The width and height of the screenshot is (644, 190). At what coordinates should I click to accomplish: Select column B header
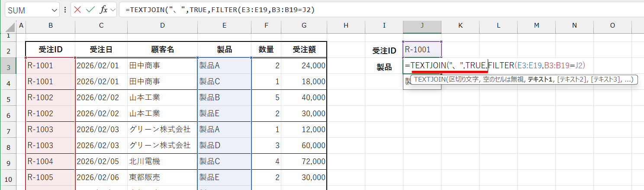click(51, 25)
